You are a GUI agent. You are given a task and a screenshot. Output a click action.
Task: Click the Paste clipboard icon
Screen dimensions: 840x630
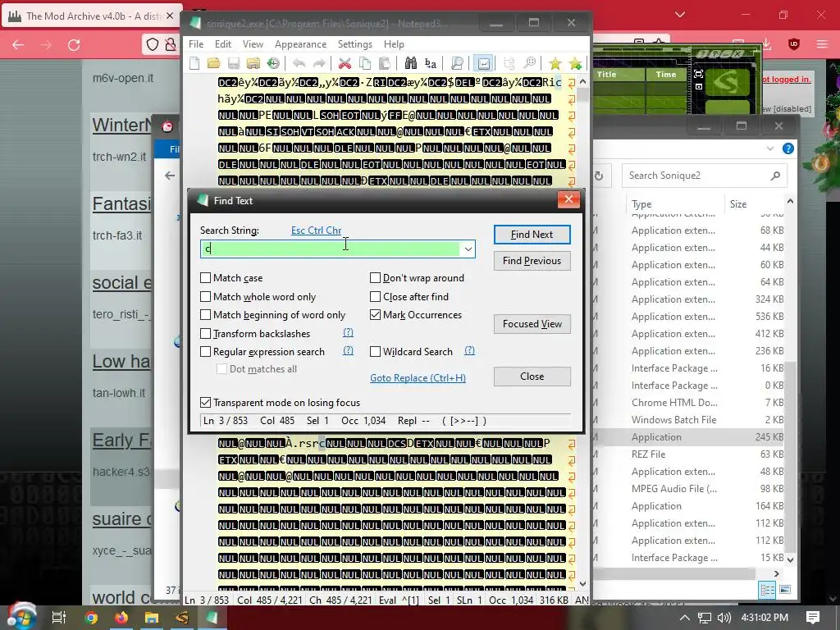point(384,64)
